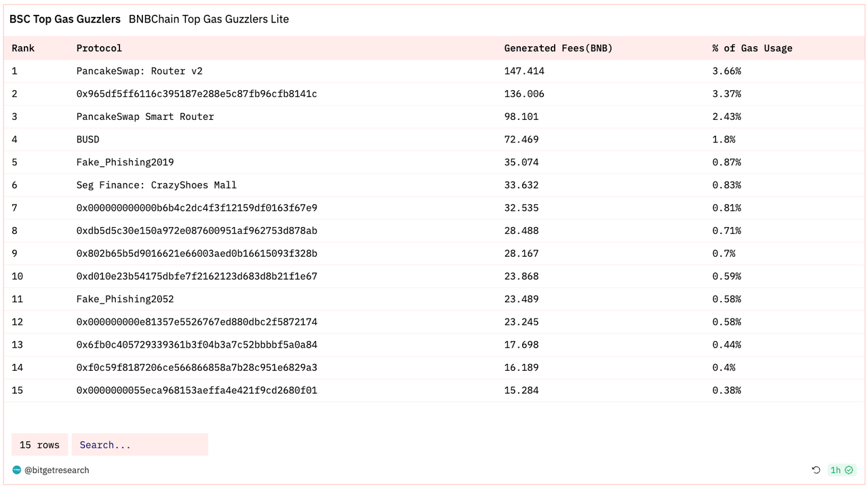Open the @bitgetresearch author link
Screen dimensions: 868x488
tap(56, 470)
